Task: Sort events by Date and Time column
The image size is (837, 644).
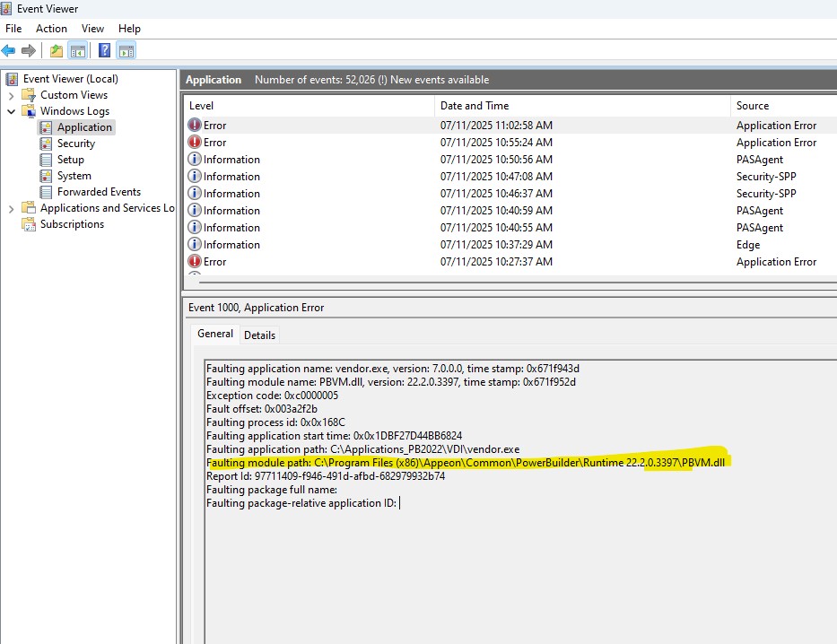Action: [x=475, y=105]
